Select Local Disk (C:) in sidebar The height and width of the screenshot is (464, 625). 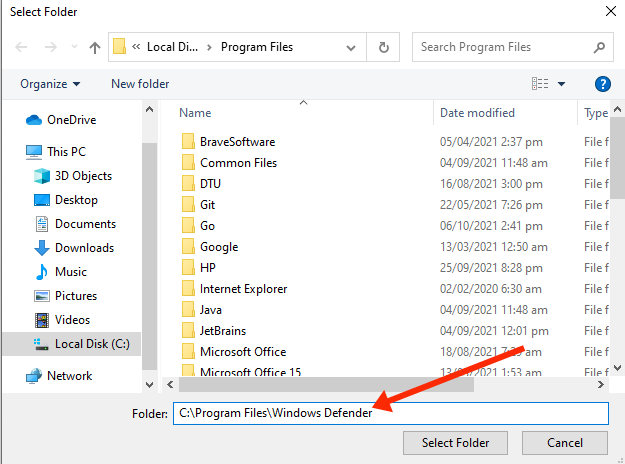click(72, 344)
